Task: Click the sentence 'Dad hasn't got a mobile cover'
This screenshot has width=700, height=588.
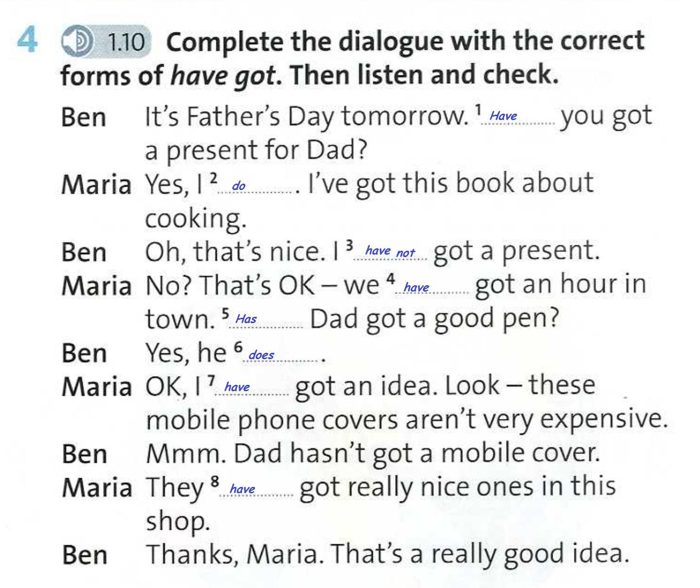Action: click(x=416, y=453)
